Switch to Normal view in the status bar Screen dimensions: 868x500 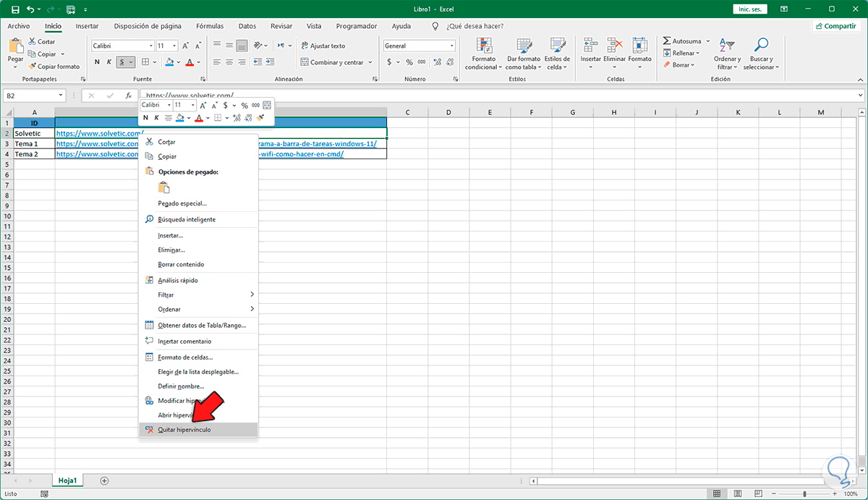click(717, 493)
